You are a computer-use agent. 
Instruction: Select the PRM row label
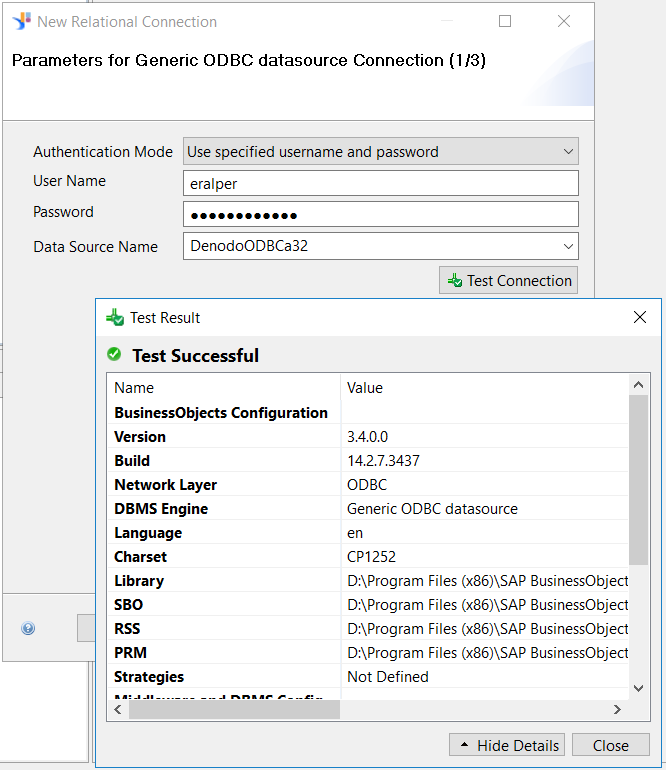tap(130, 653)
